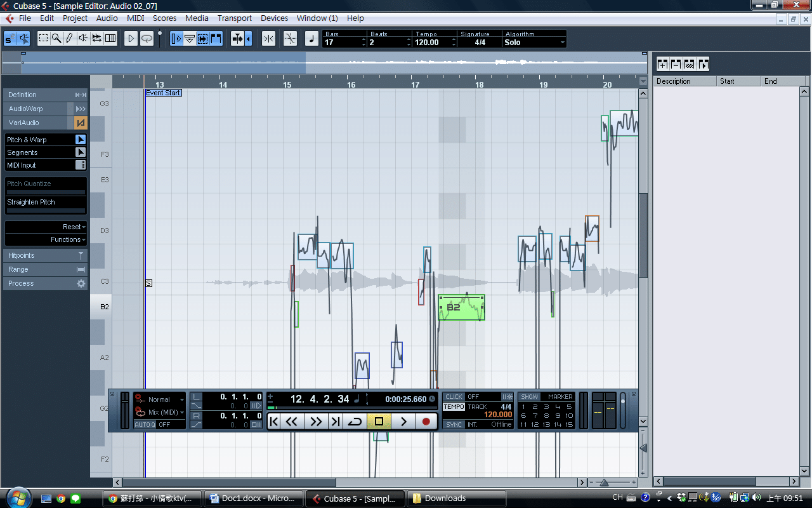This screenshot has width=812, height=508.
Task: Click the Straighten Pitch slider
Action: [46, 210]
